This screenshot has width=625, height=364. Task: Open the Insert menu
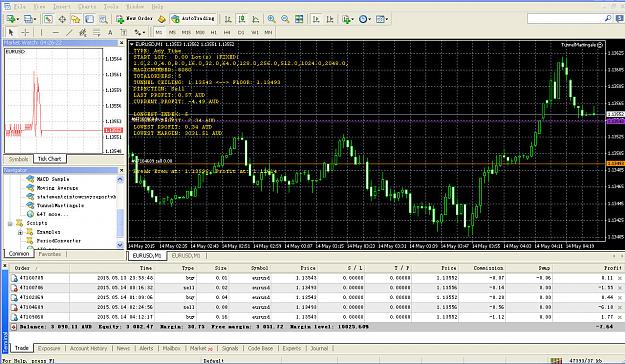(61, 6)
